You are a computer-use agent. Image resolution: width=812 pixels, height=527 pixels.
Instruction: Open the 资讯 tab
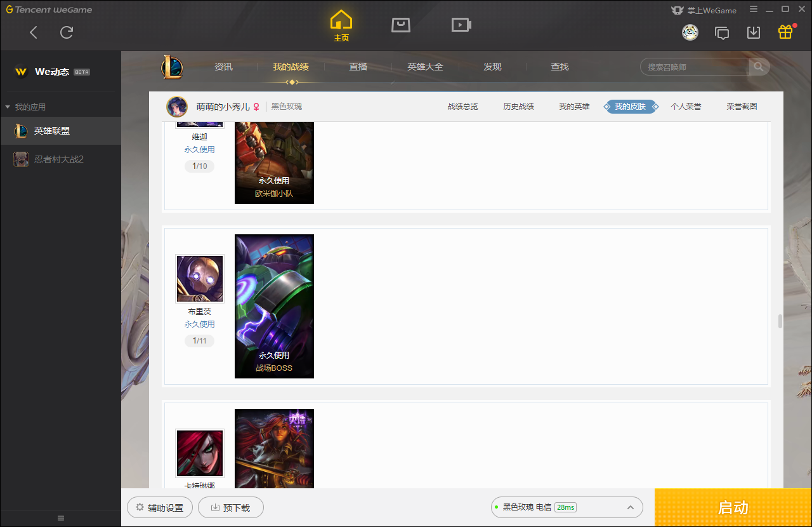223,67
